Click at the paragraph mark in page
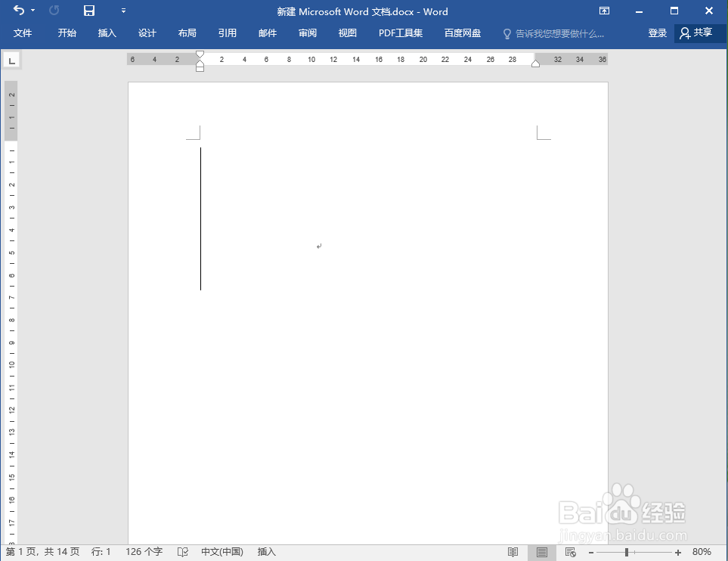The width and height of the screenshot is (728, 561). click(319, 246)
